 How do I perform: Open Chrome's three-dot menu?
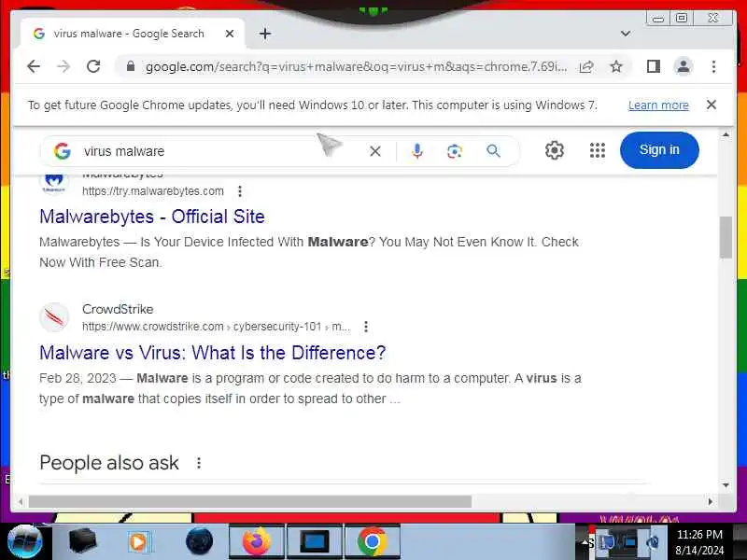(x=713, y=66)
